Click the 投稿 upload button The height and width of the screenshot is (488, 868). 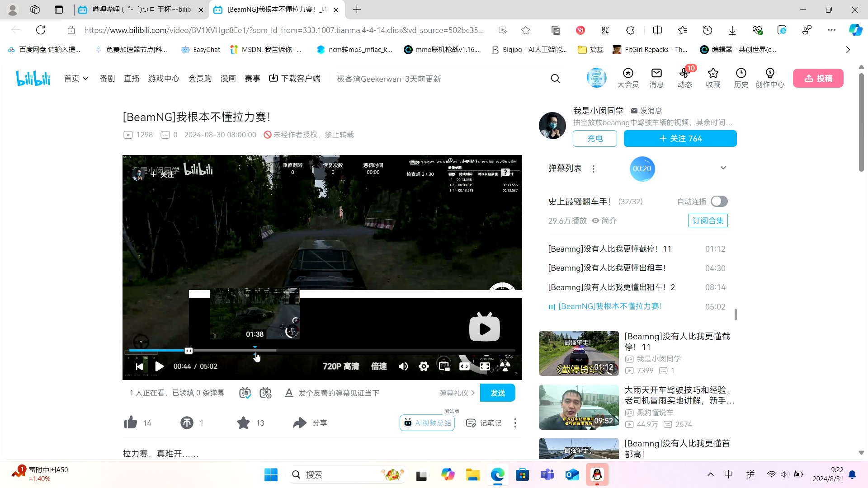(x=818, y=78)
